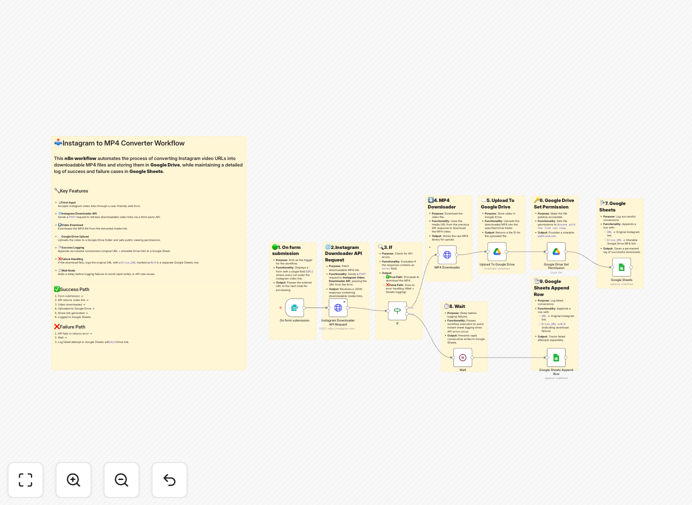Zoom in on the canvas
Viewport: 692px width, 505px height.
pyautogui.click(x=73, y=480)
